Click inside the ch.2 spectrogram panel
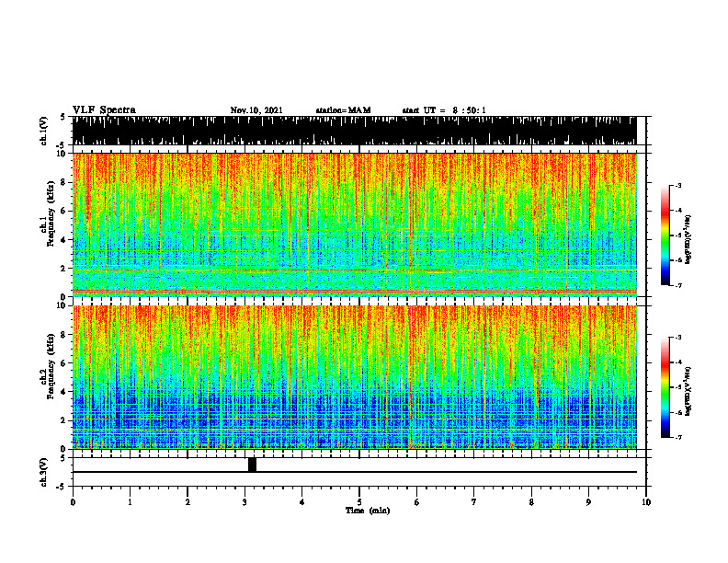The image size is (728, 563). tap(354, 377)
